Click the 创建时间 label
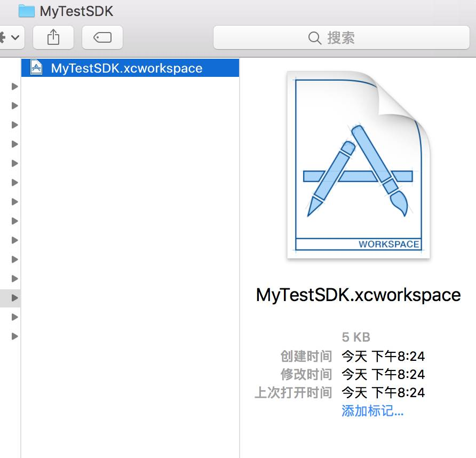This screenshot has height=458, width=476. (306, 356)
